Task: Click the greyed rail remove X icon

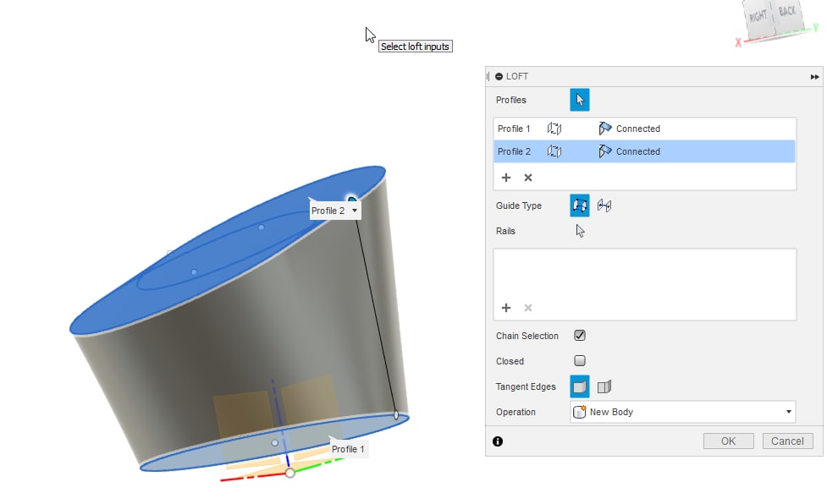Action: click(x=528, y=308)
